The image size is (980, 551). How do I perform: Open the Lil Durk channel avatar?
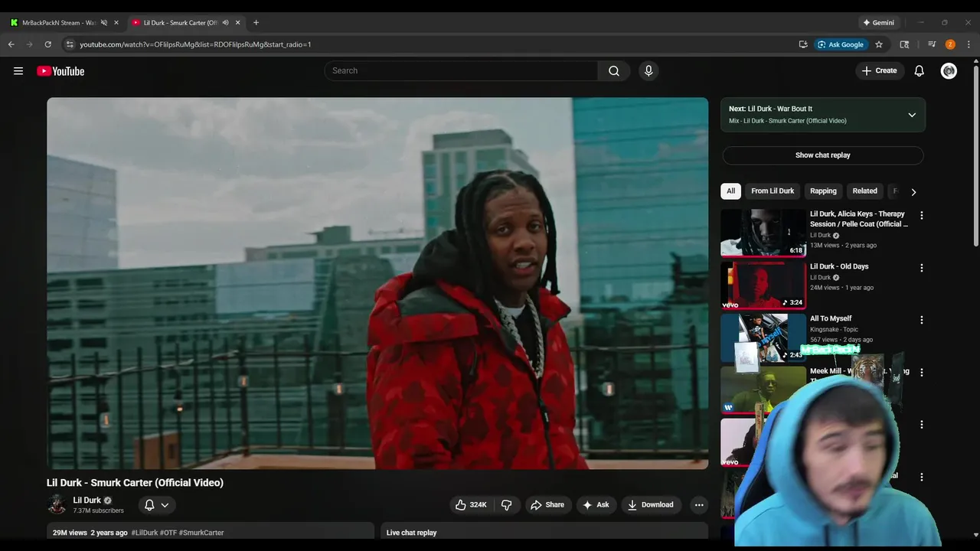(x=57, y=504)
